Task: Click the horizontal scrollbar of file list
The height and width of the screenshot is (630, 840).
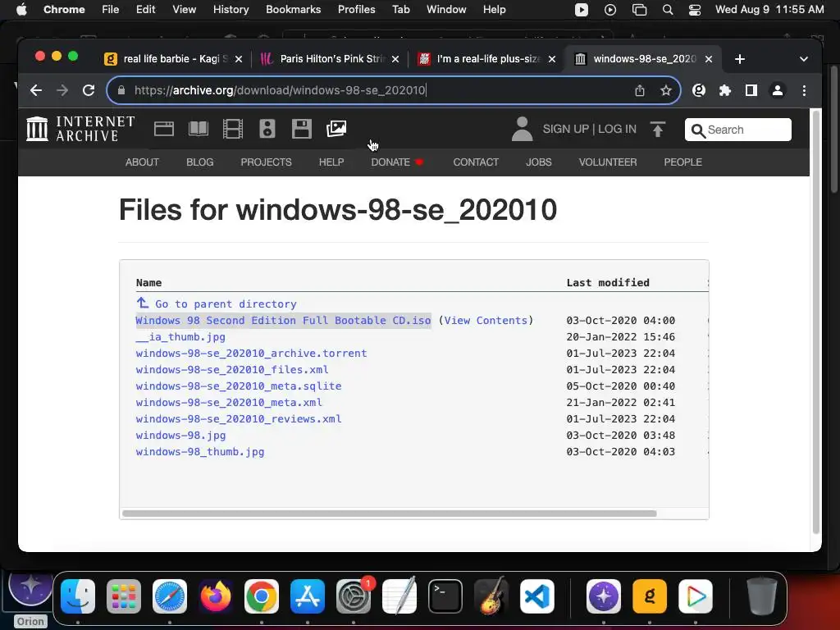Action: pyautogui.click(x=390, y=514)
